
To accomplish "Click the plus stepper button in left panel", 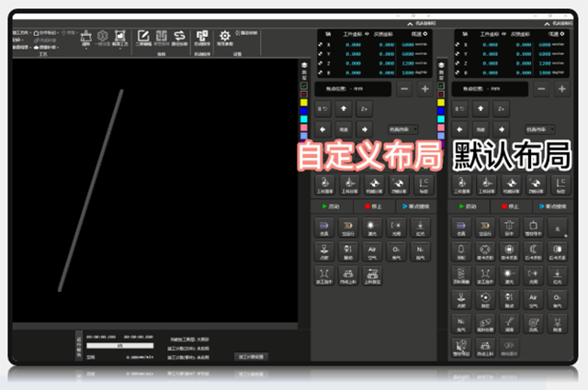I will click(424, 88).
